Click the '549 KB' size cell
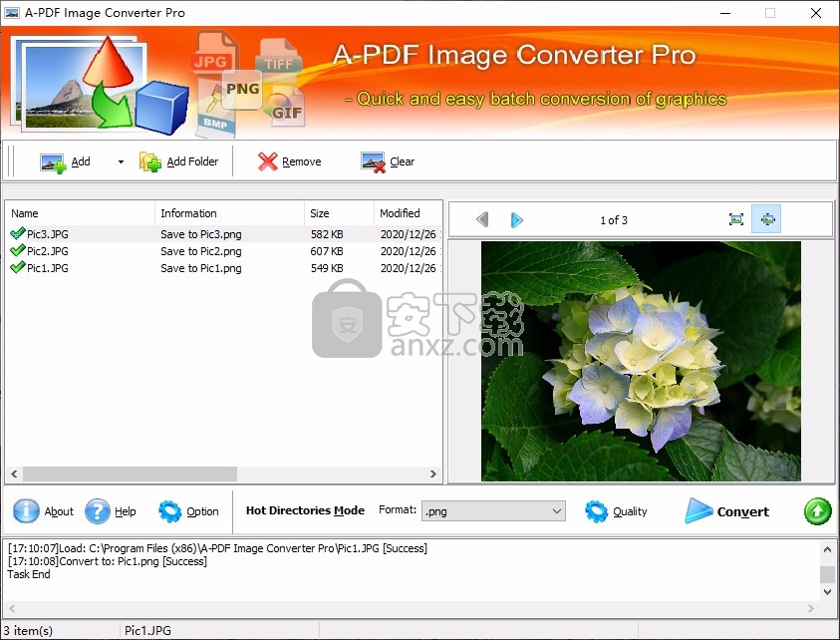This screenshot has height=640, width=840. coord(327,268)
